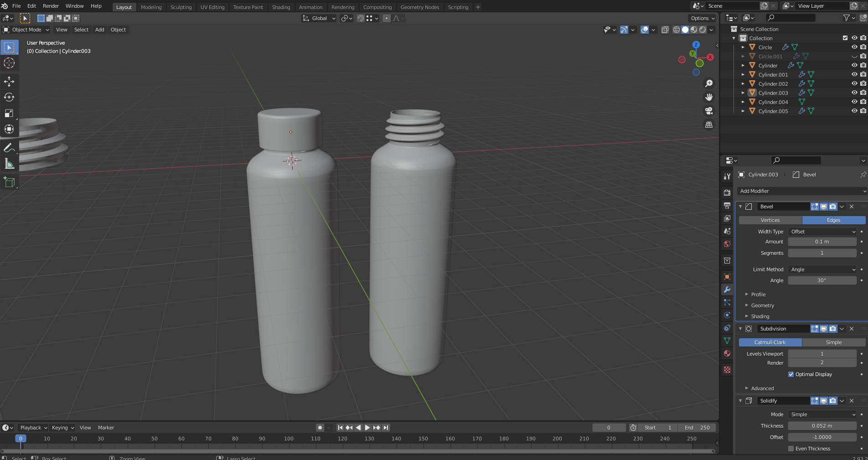Open the Render properties tab

[727, 193]
